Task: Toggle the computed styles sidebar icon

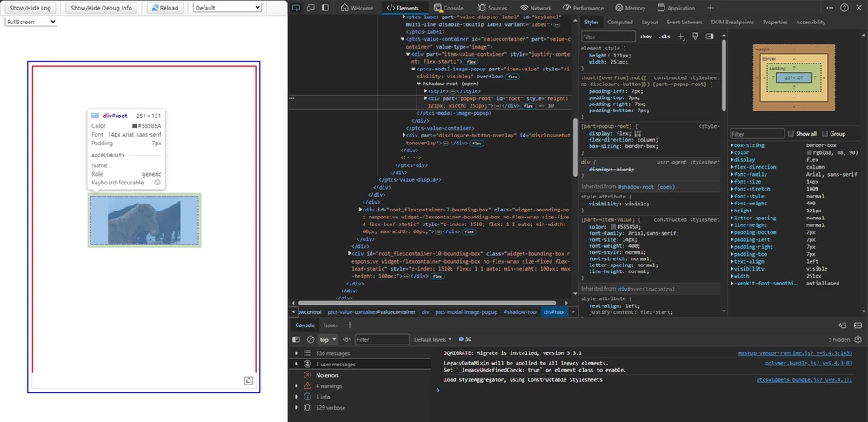Action: [x=709, y=37]
